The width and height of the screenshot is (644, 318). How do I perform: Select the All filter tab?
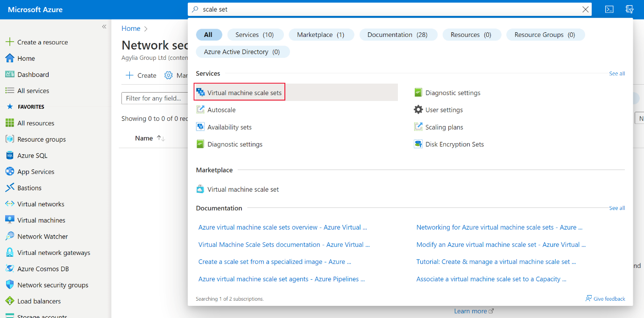coord(209,35)
